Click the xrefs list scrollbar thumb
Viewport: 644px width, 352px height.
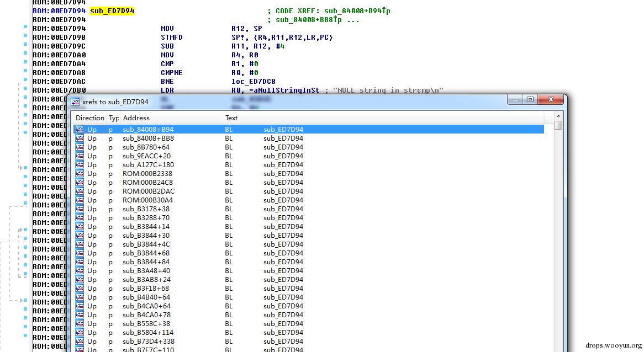click(558, 125)
